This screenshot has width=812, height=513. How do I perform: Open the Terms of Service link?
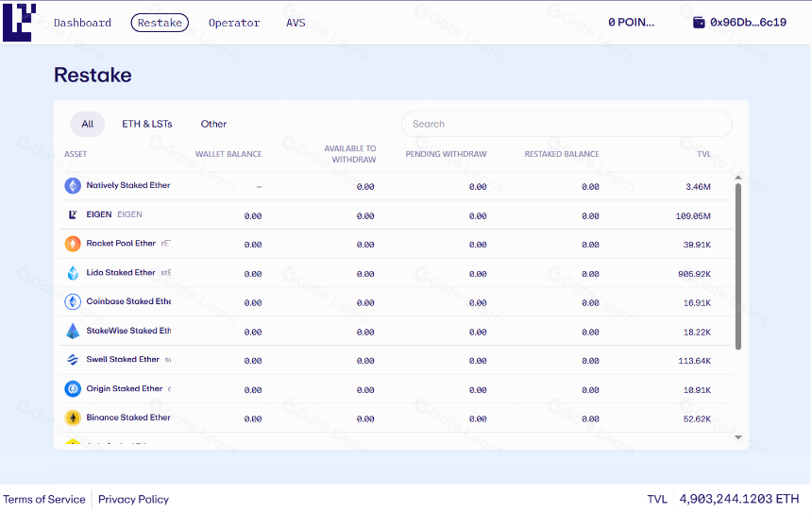tap(44, 500)
